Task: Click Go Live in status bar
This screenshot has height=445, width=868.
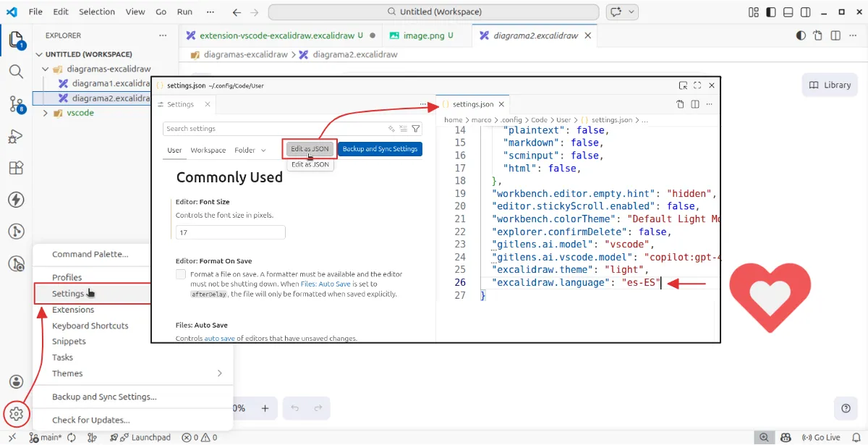Action: (x=821, y=437)
